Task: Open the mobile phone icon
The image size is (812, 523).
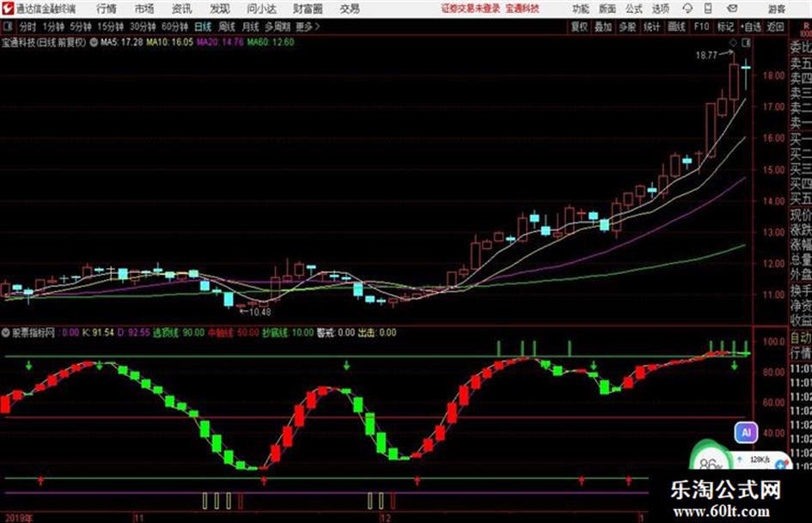Action: point(708,9)
